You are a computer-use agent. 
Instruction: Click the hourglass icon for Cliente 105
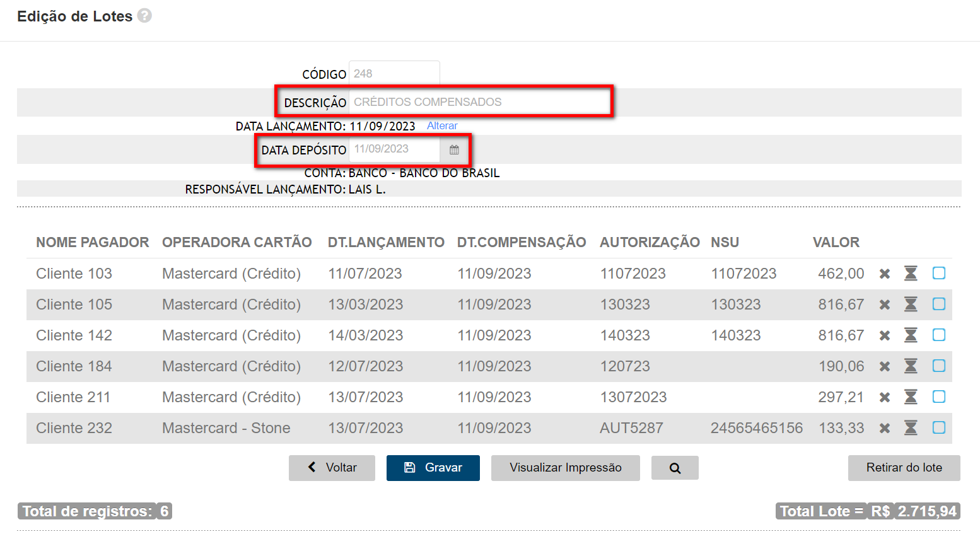pyautogui.click(x=911, y=304)
